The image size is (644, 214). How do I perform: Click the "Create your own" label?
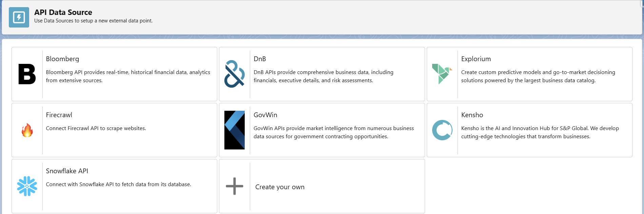(280, 187)
